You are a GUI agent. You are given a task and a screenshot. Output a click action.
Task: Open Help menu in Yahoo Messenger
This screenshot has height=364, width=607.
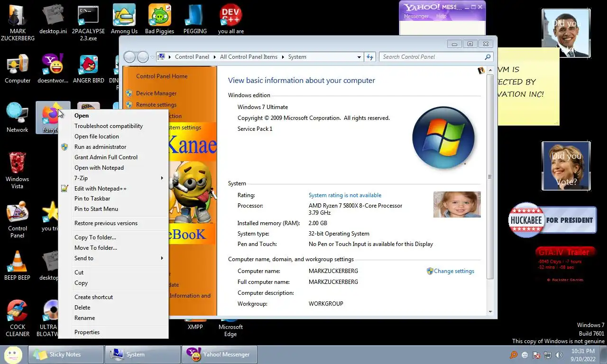[441, 16]
